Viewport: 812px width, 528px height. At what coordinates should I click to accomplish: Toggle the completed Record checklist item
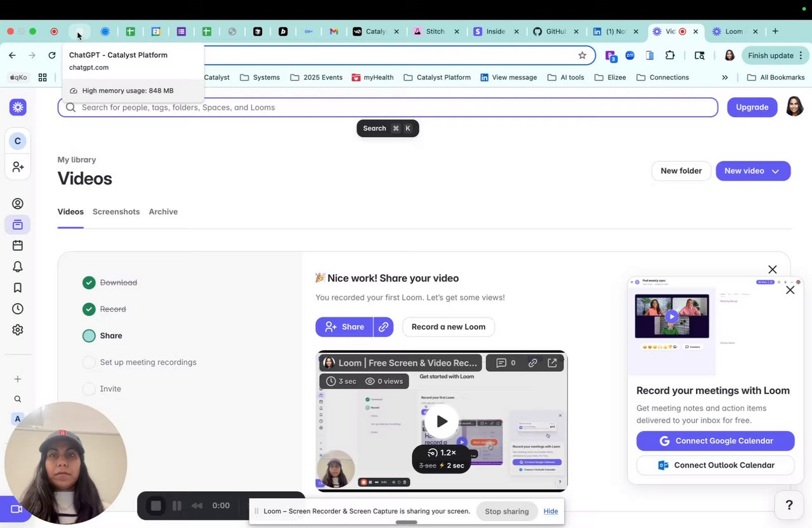(89, 309)
